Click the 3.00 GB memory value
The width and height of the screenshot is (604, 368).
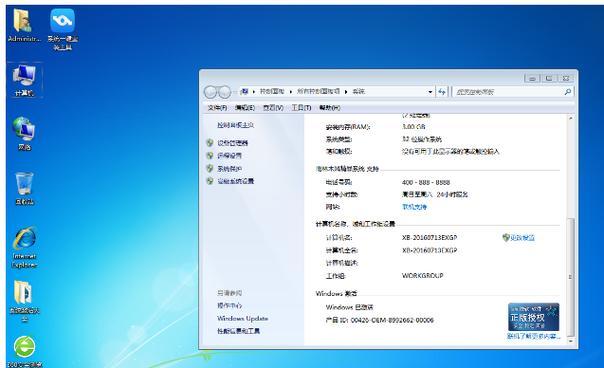(413, 127)
